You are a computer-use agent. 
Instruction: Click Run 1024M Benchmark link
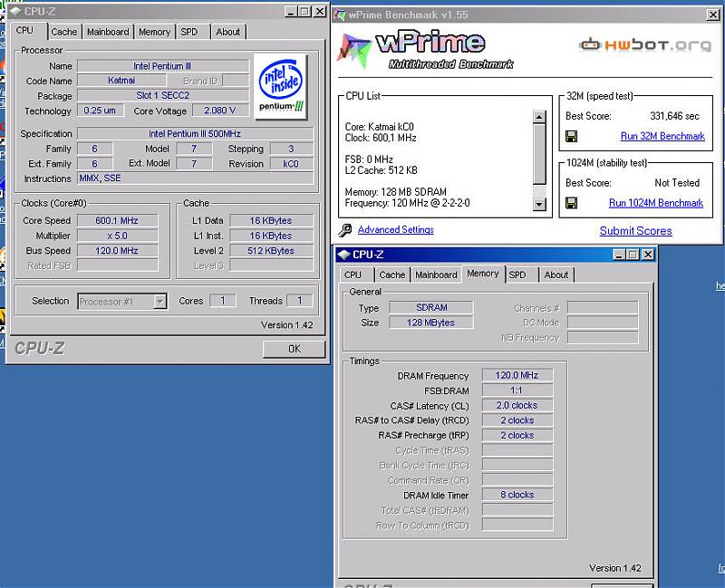[x=656, y=203]
